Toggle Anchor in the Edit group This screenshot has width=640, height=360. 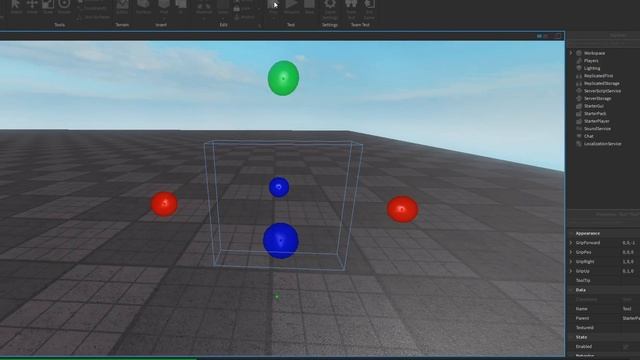[x=244, y=17]
